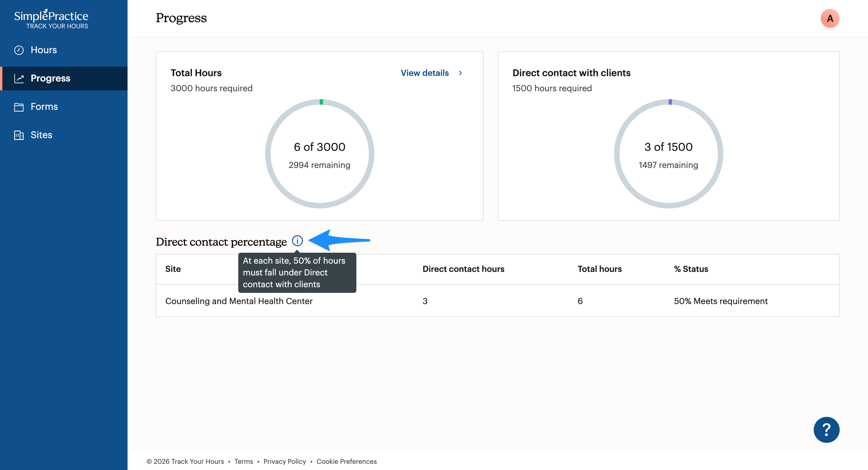Open the Privacy Policy footer link
868x470 pixels.
pos(285,461)
